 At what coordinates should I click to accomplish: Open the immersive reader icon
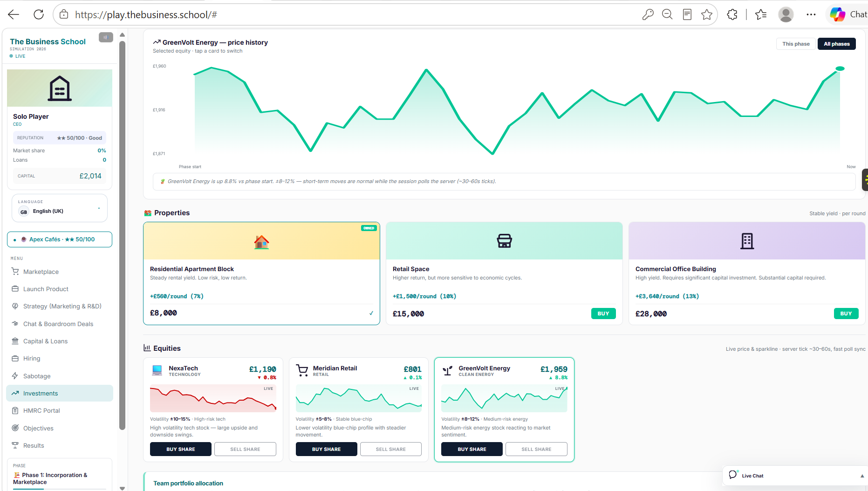pos(687,14)
